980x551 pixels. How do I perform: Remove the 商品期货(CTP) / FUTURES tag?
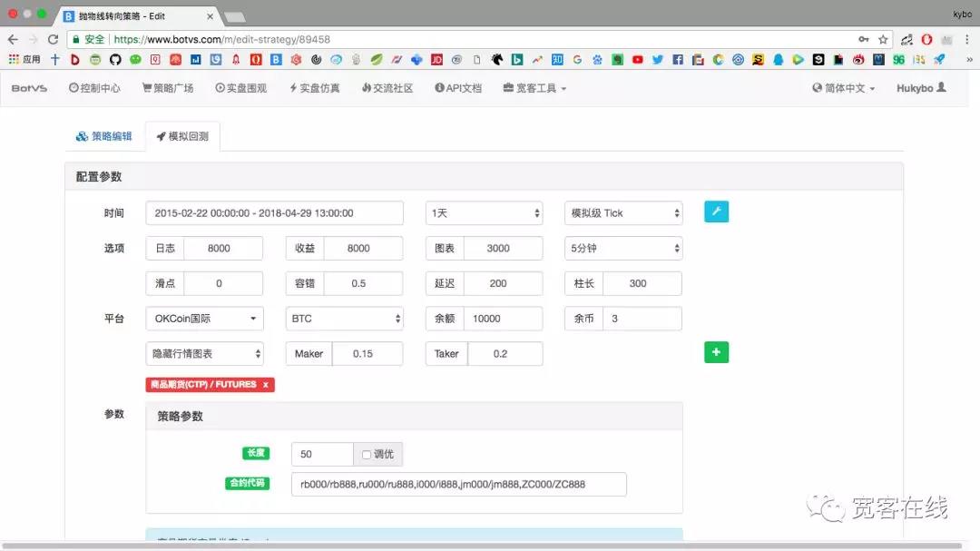point(265,385)
